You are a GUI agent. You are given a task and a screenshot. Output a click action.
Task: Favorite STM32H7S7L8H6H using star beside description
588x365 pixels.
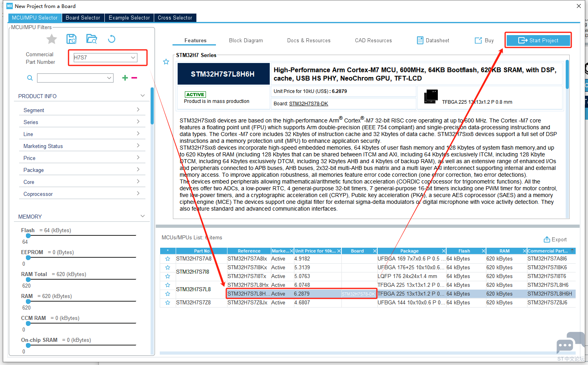tap(166, 62)
